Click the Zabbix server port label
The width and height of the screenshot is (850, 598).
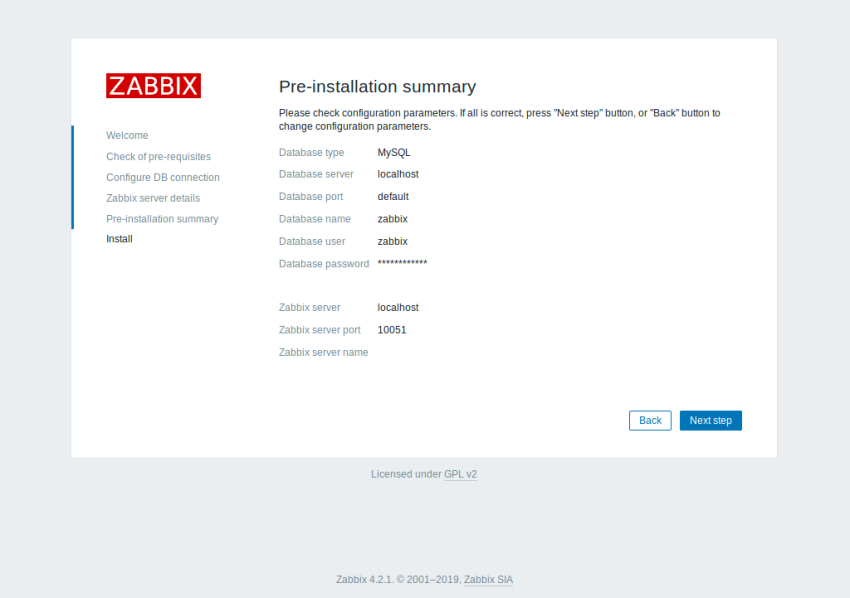319,330
